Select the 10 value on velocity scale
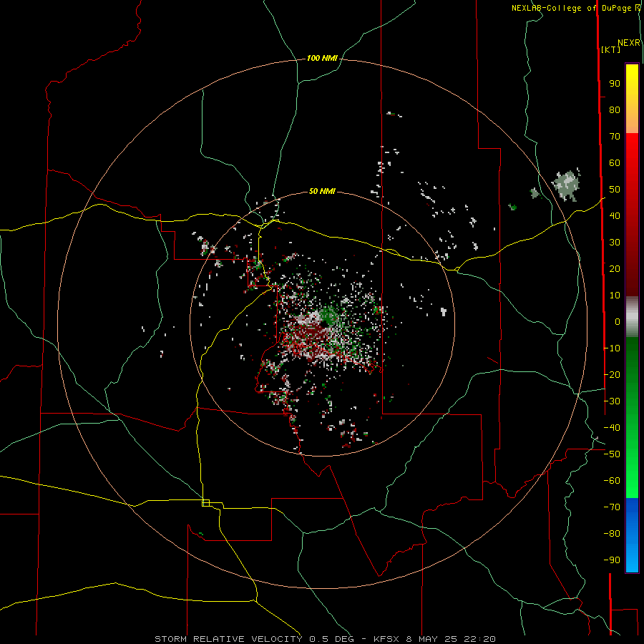 tap(615, 296)
